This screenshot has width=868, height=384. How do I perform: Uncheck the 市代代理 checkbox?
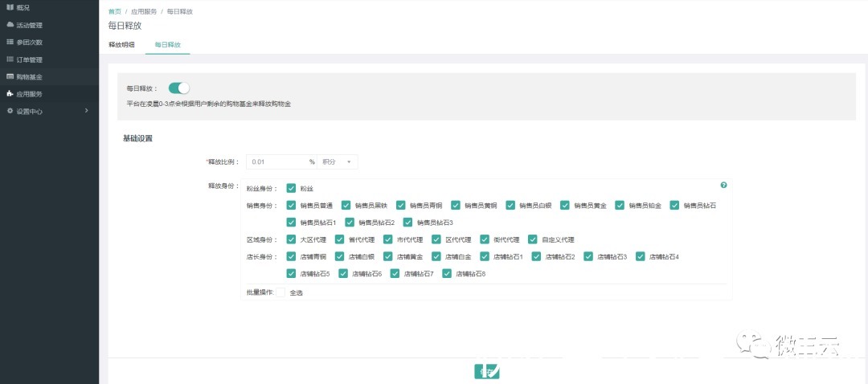387,239
